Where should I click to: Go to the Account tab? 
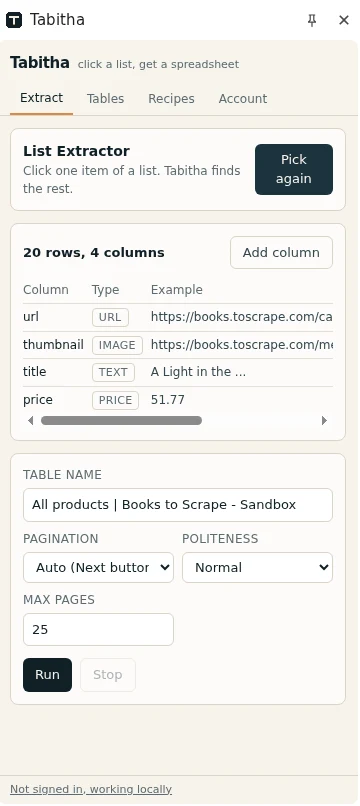[243, 99]
